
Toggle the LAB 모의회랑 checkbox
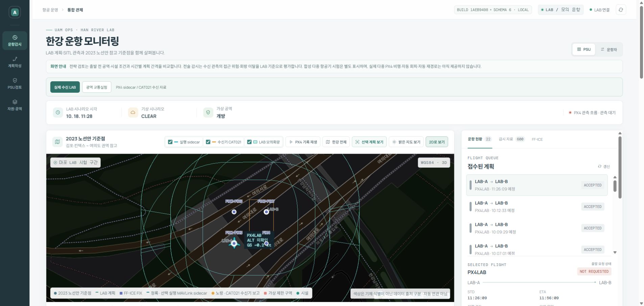pyautogui.click(x=249, y=142)
